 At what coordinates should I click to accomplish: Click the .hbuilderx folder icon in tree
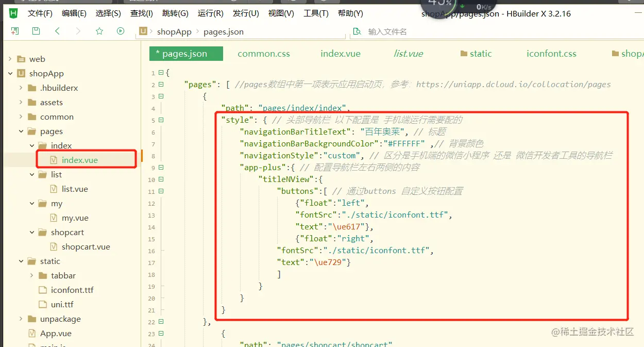(x=32, y=88)
